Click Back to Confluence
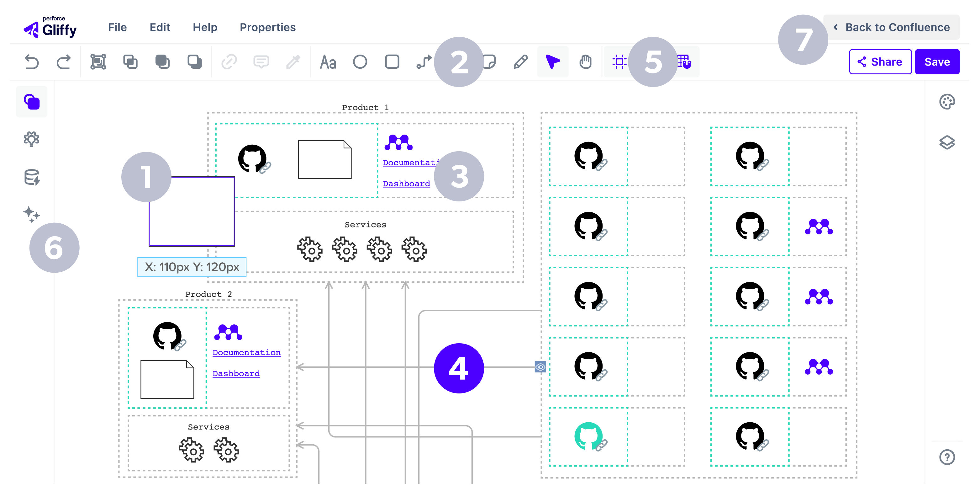The height and width of the screenshot is (497, 980). point(891,27)
